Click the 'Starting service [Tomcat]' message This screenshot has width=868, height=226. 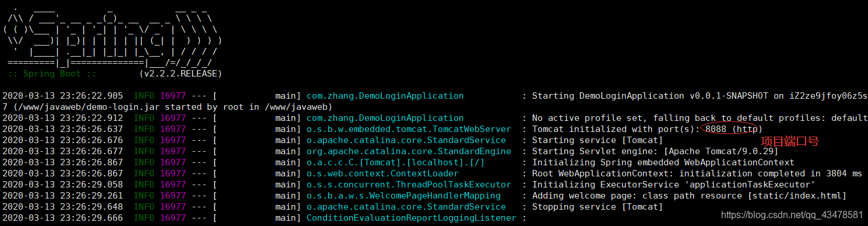click(x=598, y=140)
